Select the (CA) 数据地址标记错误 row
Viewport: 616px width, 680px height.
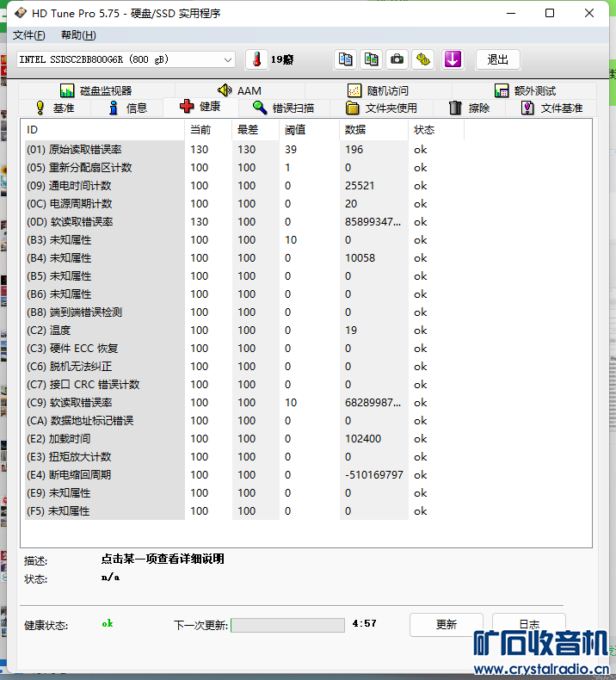tap(244, 421)
